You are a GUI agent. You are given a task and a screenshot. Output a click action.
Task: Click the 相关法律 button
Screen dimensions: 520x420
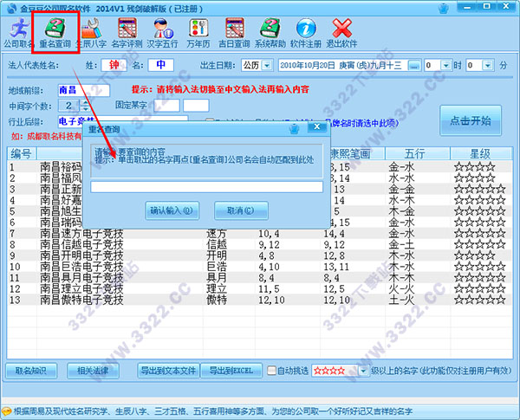click(x=93, y=371)
